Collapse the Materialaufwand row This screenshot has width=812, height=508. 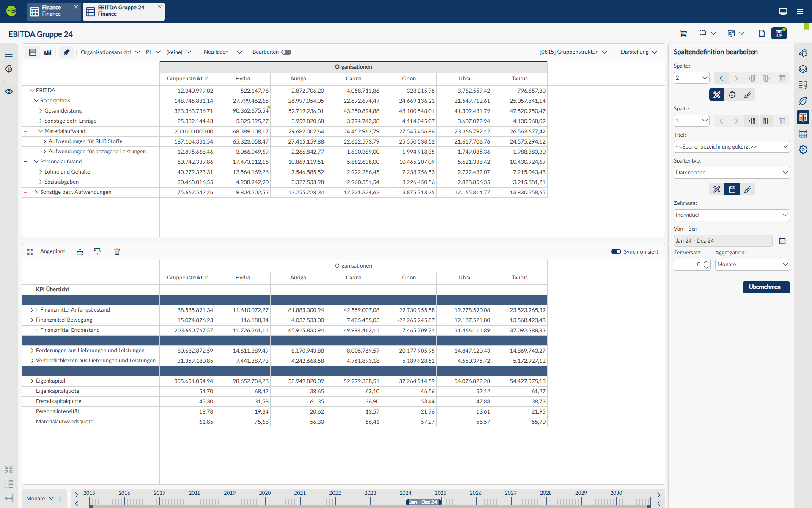click(x=41, y=131)
